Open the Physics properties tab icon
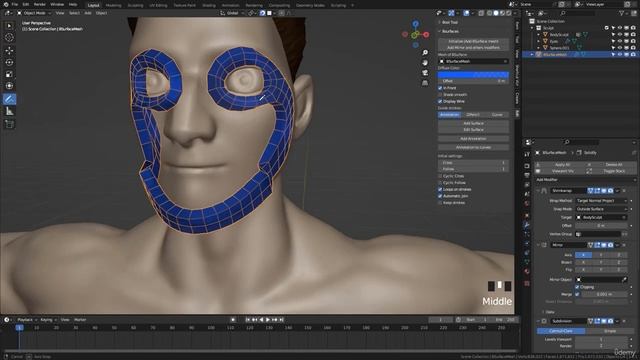This screenshot has height=360, width=640. click(527, 244)
